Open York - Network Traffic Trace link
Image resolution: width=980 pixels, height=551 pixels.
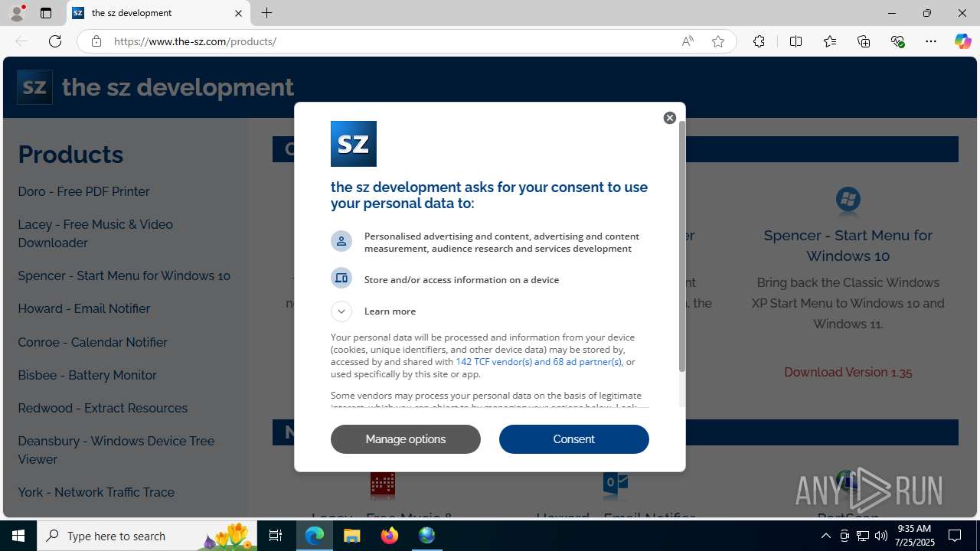click(96, 492)
